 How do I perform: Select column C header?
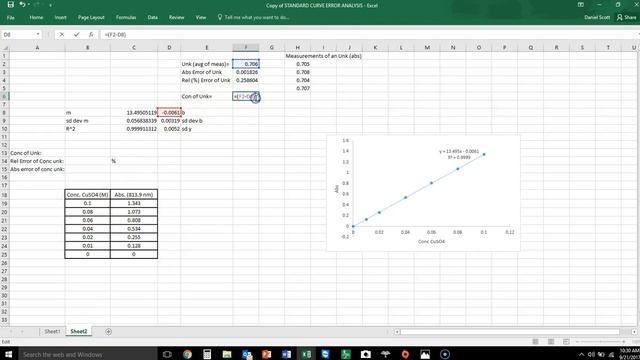click(134, 48)
